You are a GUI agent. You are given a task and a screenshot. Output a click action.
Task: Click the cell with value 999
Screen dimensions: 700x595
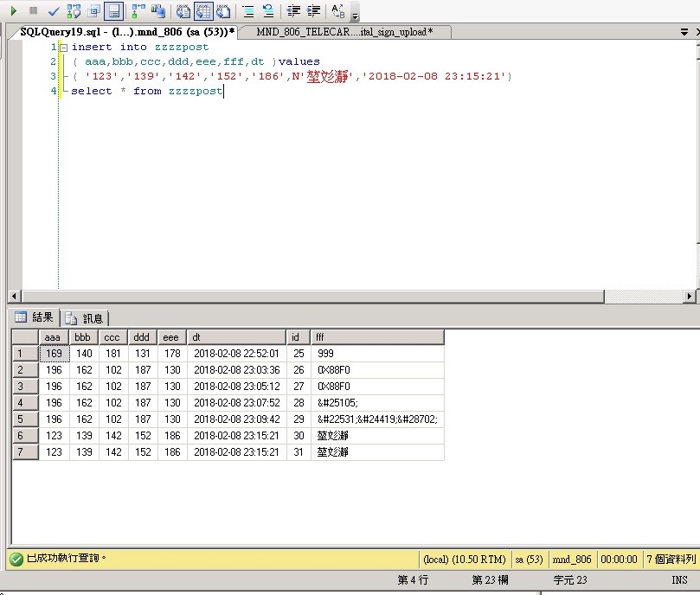tap(377, 354)
